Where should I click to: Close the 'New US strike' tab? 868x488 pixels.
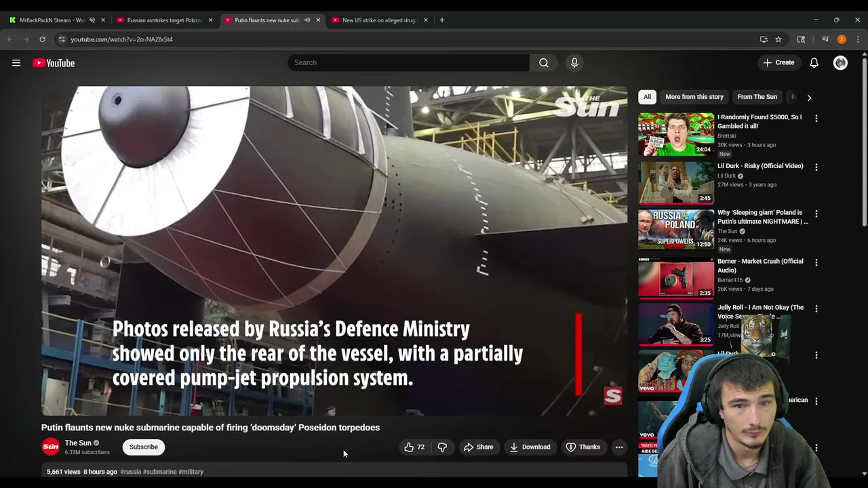[426, 20]
